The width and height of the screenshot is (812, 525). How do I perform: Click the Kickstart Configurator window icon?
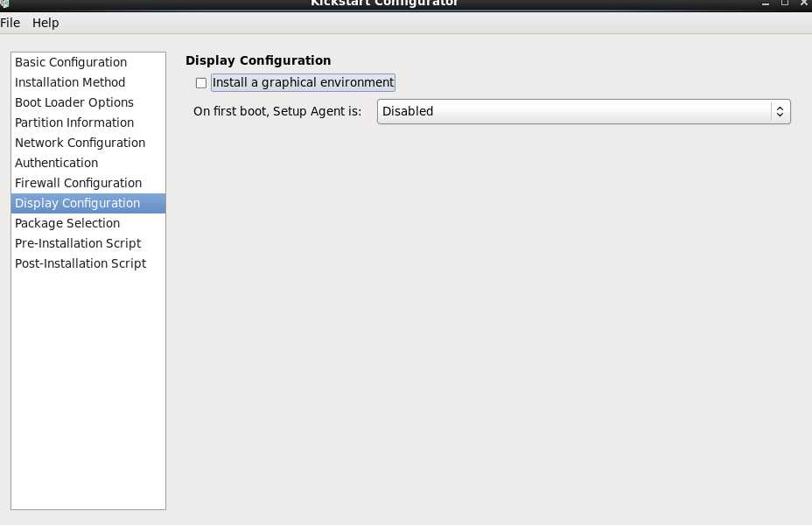click(4, 3)
